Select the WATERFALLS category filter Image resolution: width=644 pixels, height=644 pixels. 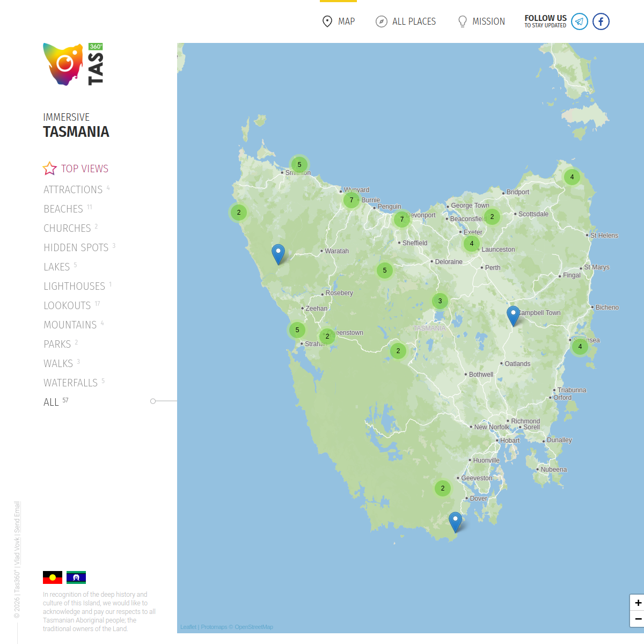[x=71, y=383]
